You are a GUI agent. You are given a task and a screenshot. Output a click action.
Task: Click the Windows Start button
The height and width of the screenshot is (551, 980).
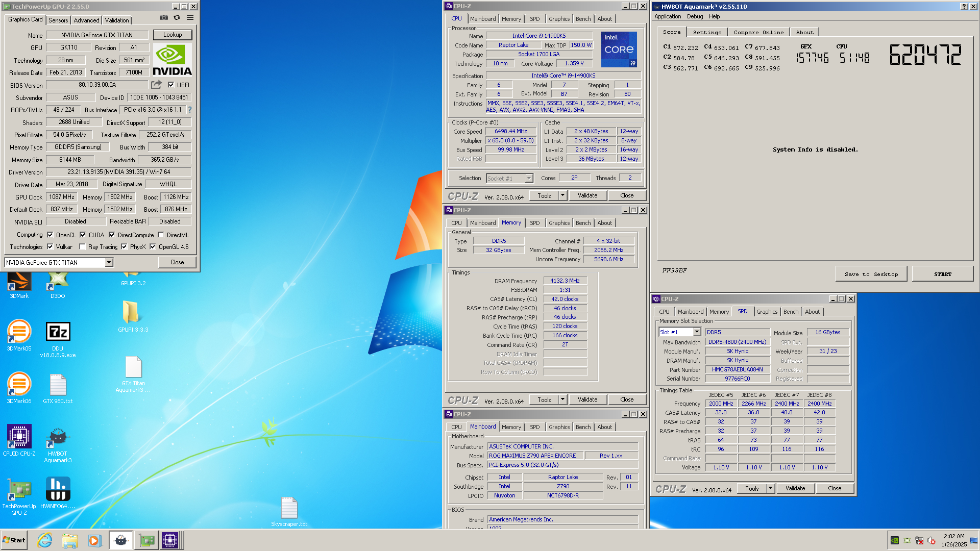coord(14,540)
